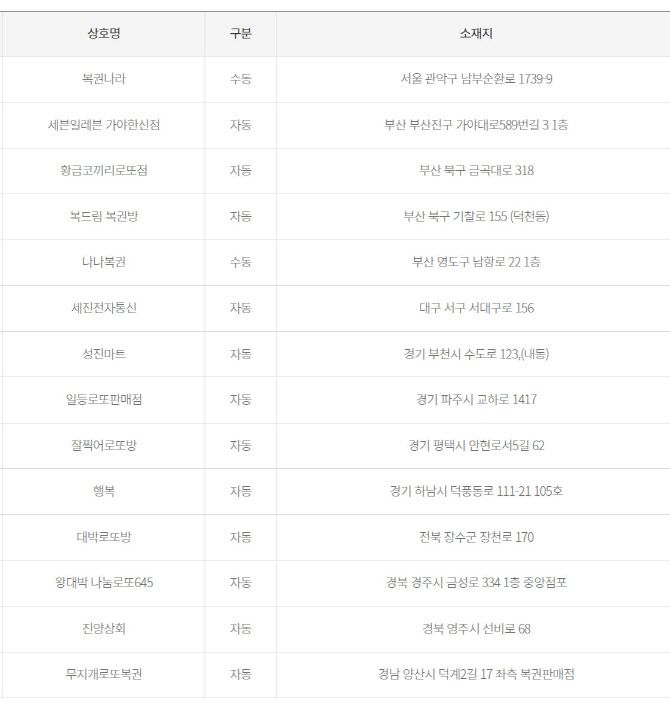Viewport: 670px width, 718px height.
Task: Click the 세진전자통신 store name
Action: [103, 308]
